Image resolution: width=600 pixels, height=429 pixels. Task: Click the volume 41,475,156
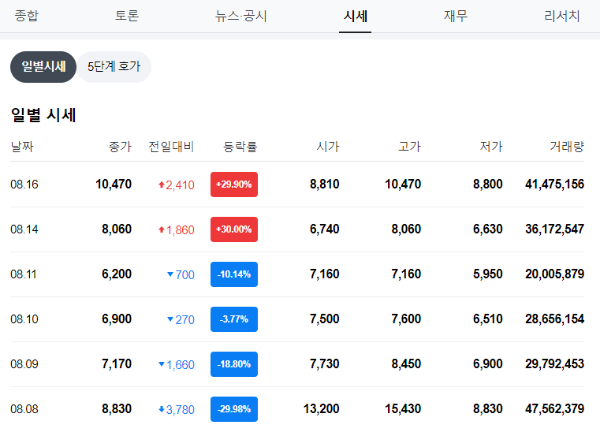554,184
